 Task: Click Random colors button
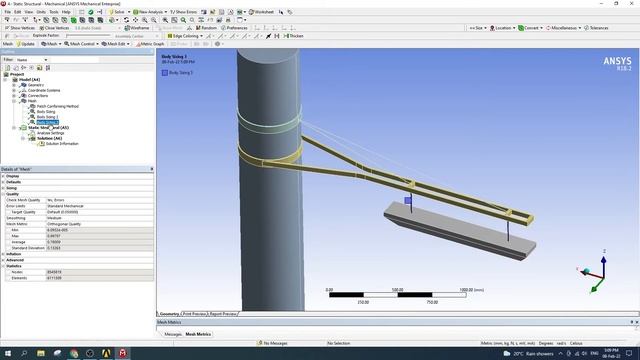coord(206,28)
